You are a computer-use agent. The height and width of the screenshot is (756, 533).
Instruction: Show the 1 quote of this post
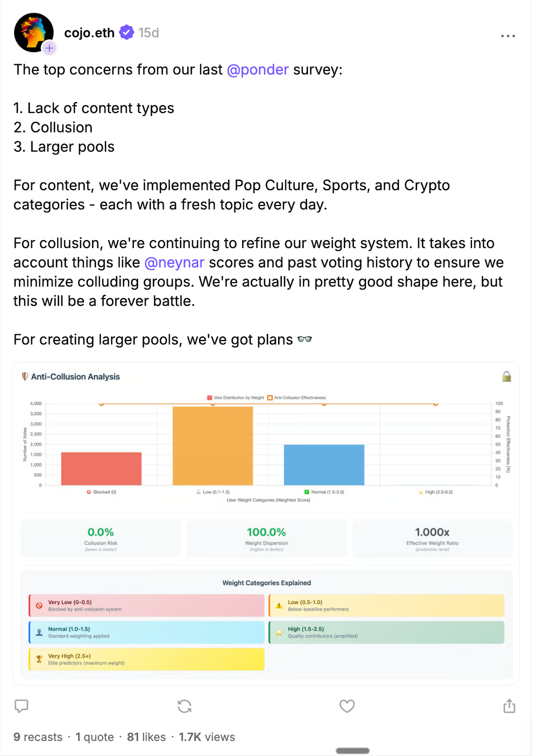(x=95, y=737)
